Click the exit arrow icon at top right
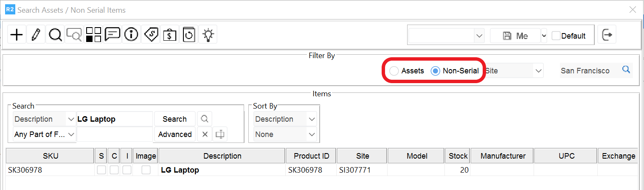 click(607, 35)
